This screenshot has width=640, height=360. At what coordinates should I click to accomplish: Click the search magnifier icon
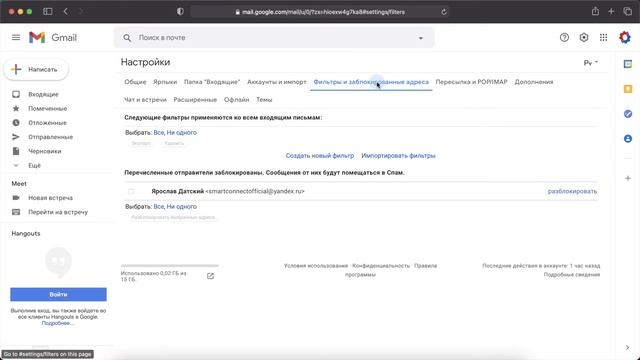[127, 38]
